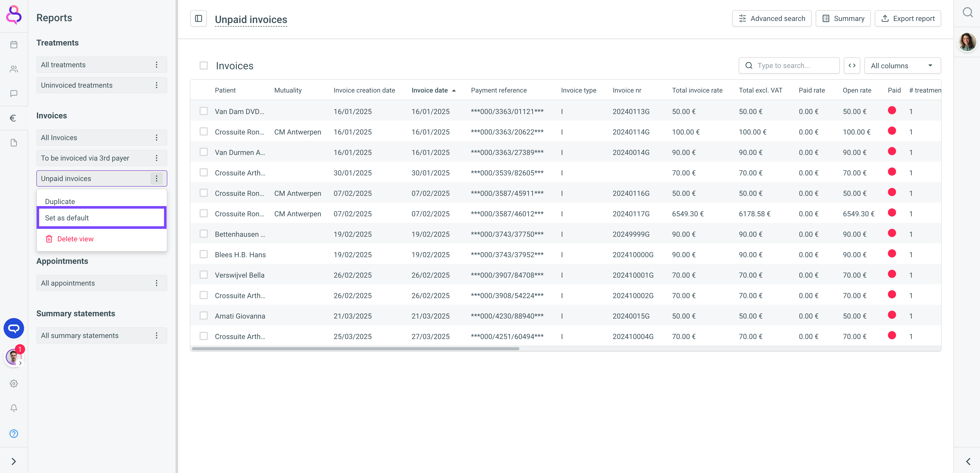980x473 pixels.
Task: Click the code brackets expand columns button
Action: (x=852, y=65)
